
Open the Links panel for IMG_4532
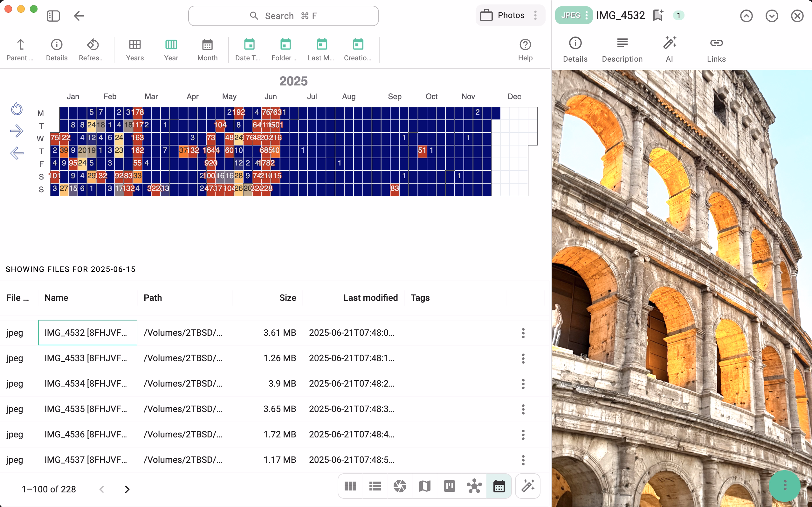(716, 49)
